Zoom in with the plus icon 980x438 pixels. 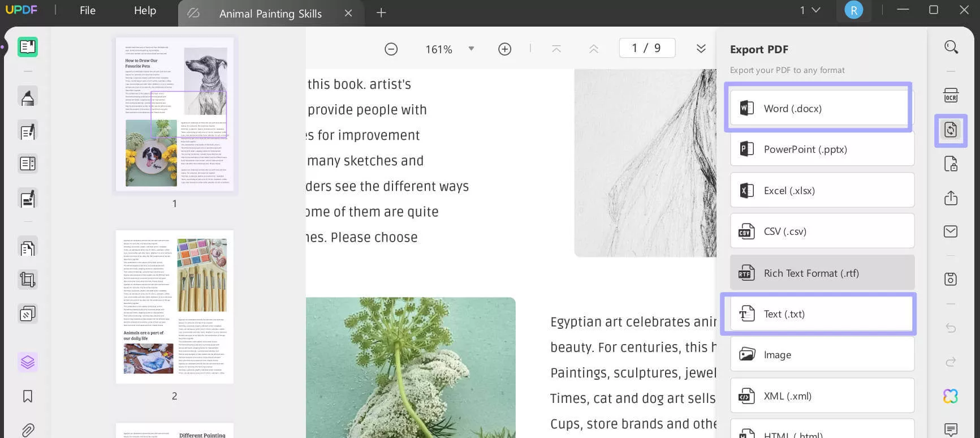tap(504, 49)
